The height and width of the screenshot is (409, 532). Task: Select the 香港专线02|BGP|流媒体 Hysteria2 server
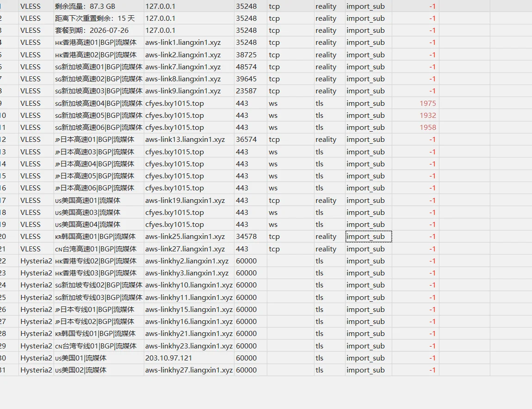[x=96, y=261]
